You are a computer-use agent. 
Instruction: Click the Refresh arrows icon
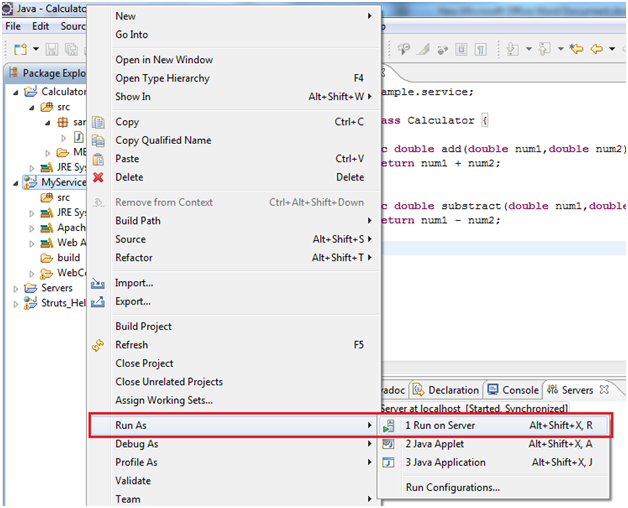[98, 345]
